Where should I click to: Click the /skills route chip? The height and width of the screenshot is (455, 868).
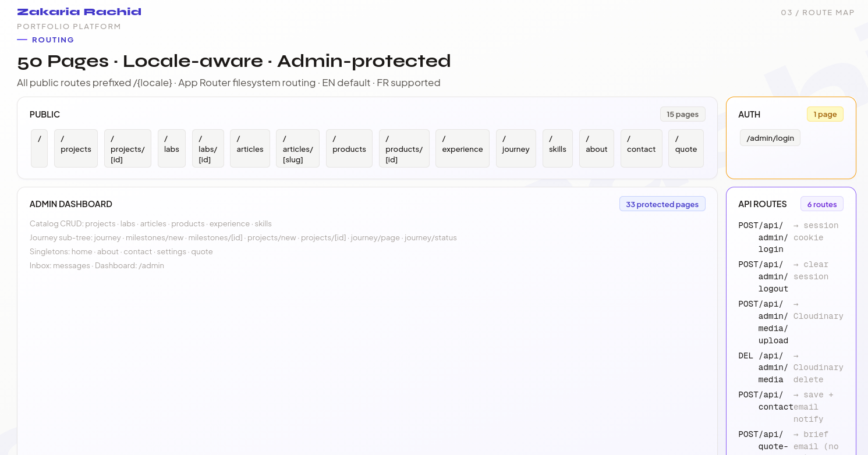tap(558, 148)
